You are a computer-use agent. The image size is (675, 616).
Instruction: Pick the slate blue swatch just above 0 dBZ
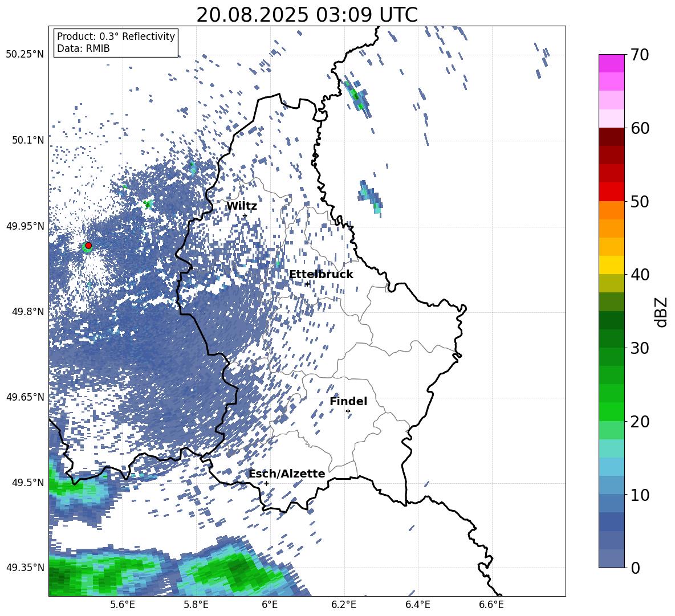611,558
